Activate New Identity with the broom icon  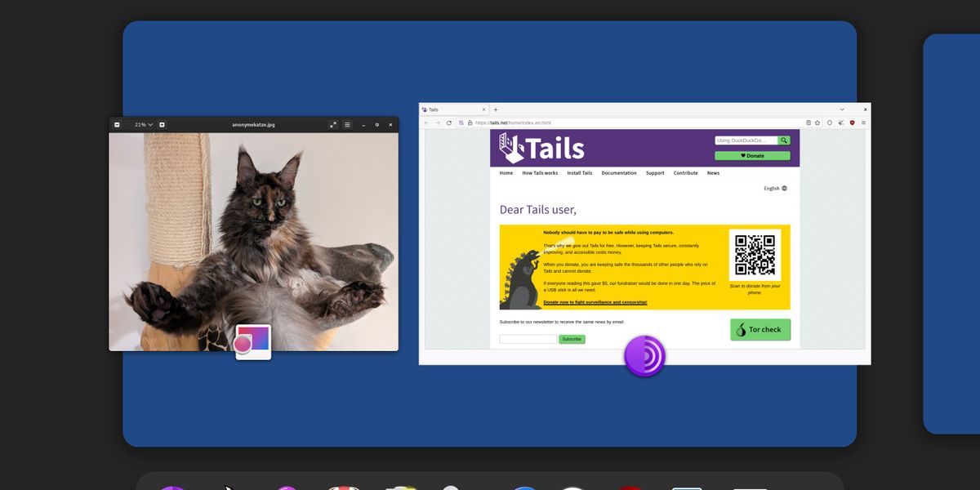(x=841, y=122)
